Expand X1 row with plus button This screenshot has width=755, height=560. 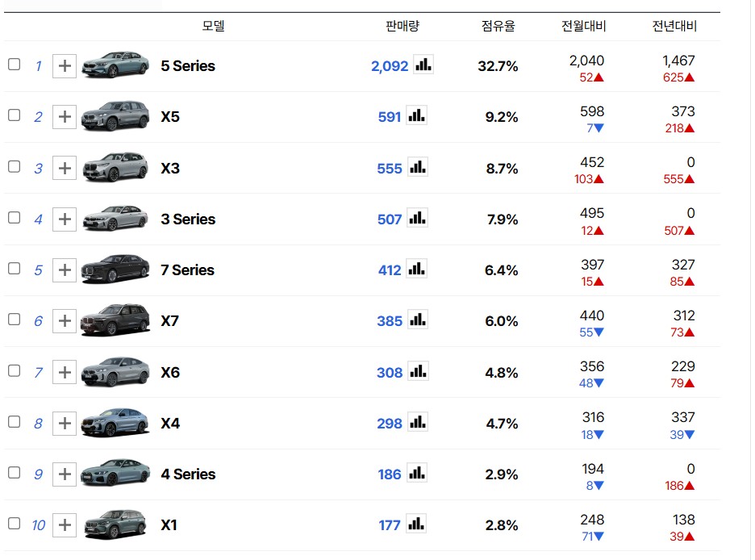click(65, 524)
